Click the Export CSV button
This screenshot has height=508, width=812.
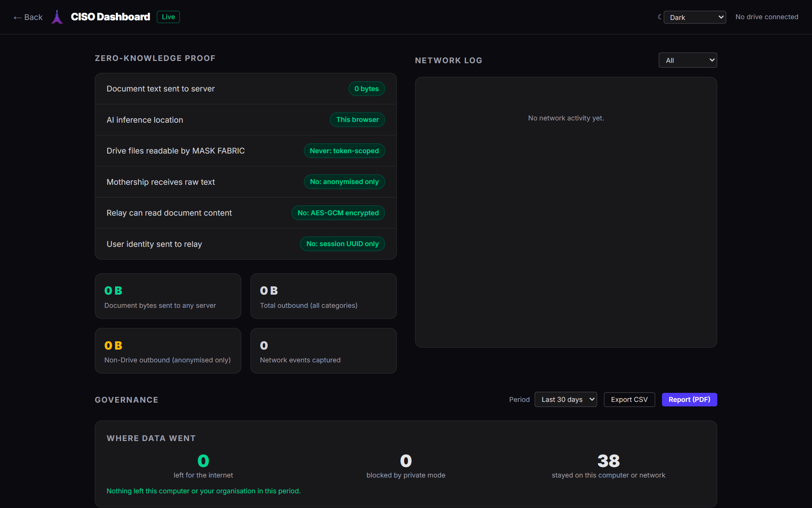tap(629, 400)
